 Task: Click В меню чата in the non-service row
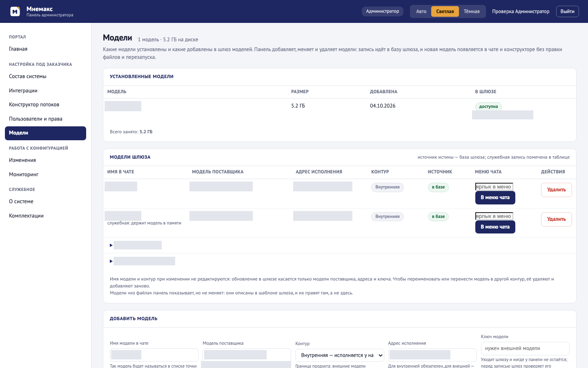(495, 197)
